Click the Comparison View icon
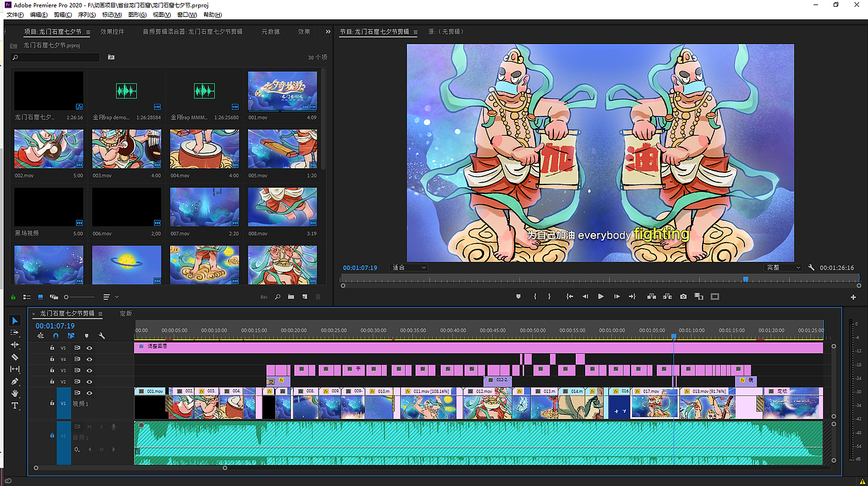 698,296
